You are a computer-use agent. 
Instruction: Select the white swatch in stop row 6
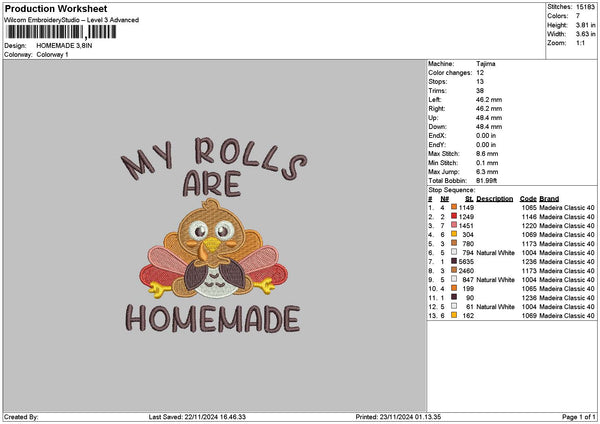[x=454, y=252]
